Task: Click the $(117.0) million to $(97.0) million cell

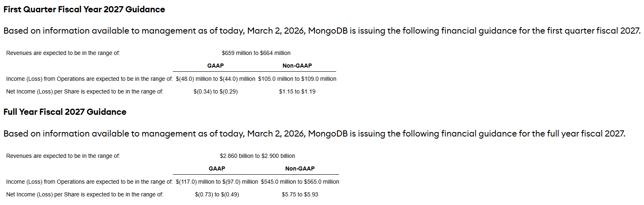Action: 217,182
